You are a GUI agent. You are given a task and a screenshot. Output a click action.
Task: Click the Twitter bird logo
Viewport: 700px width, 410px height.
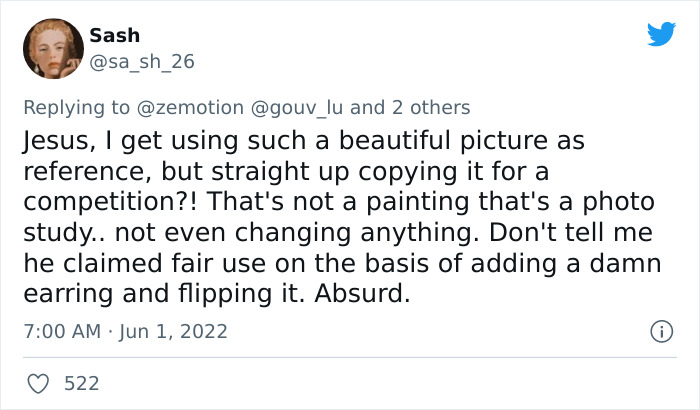[x=661, y=35]
